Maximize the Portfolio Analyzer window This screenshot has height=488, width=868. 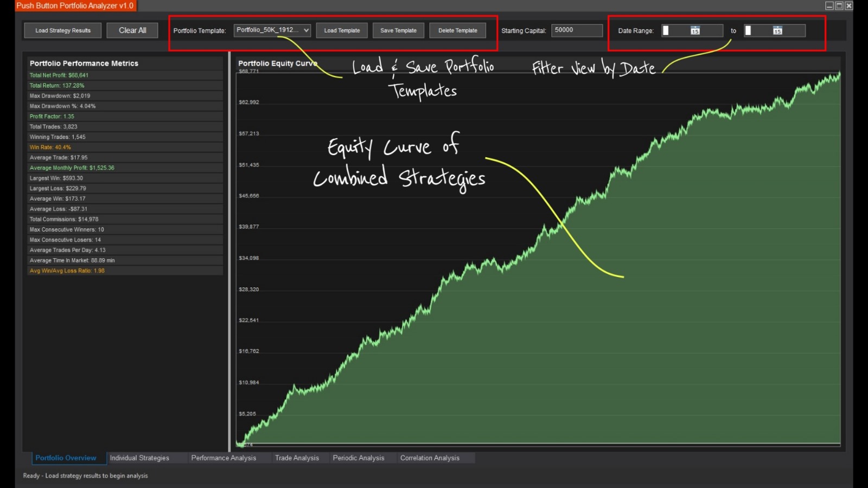839,6
